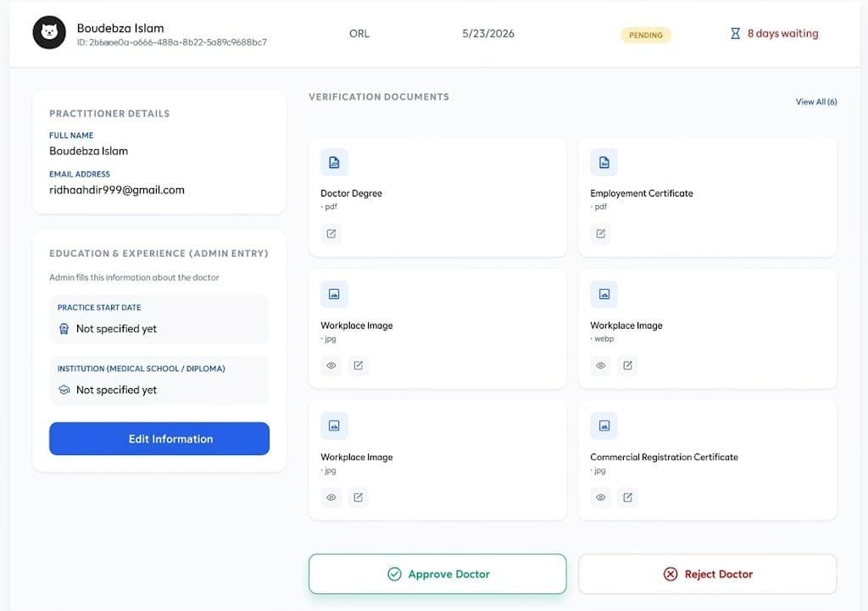
Task: Click the image icon of the first jpg Workplace Image
Action: (x=334, y=294)
